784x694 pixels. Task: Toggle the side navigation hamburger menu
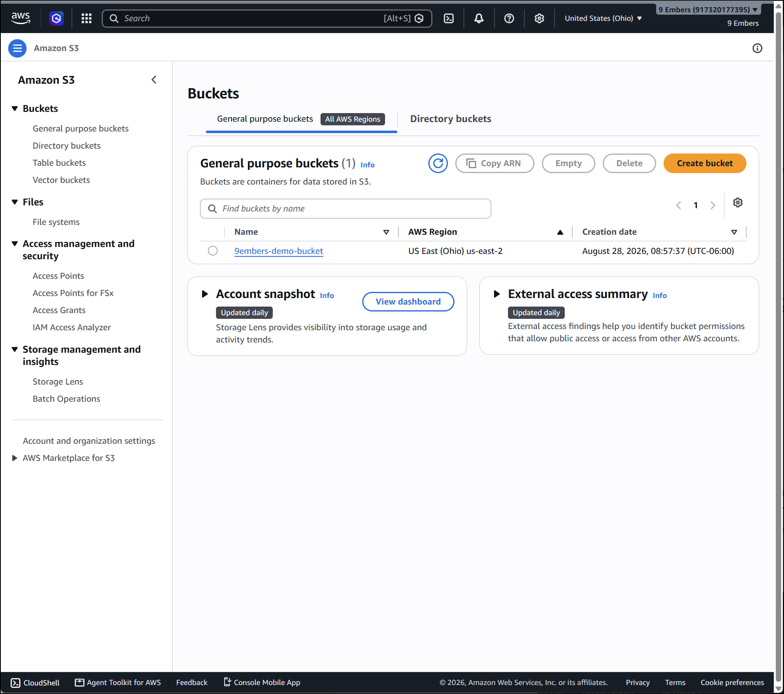coord(17,48)
